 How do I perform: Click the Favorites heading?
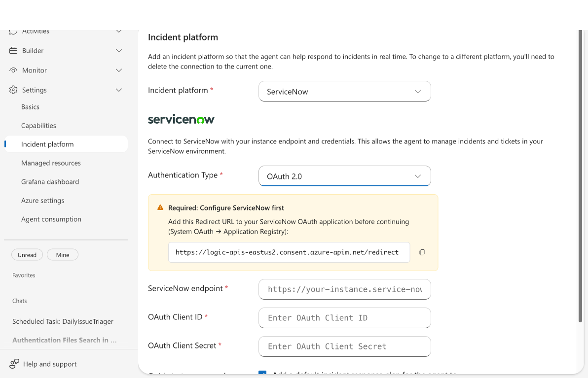pyautogui.click(x=24, y=275)
